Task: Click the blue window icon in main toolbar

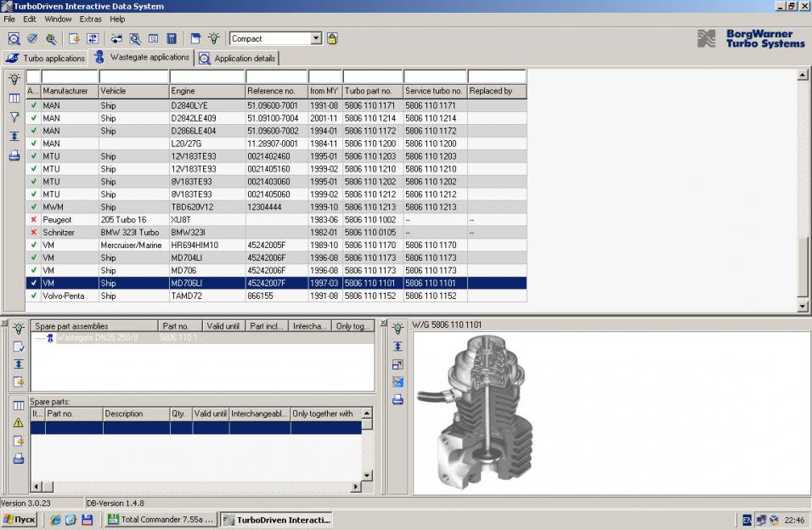Action: coord(195,38)
